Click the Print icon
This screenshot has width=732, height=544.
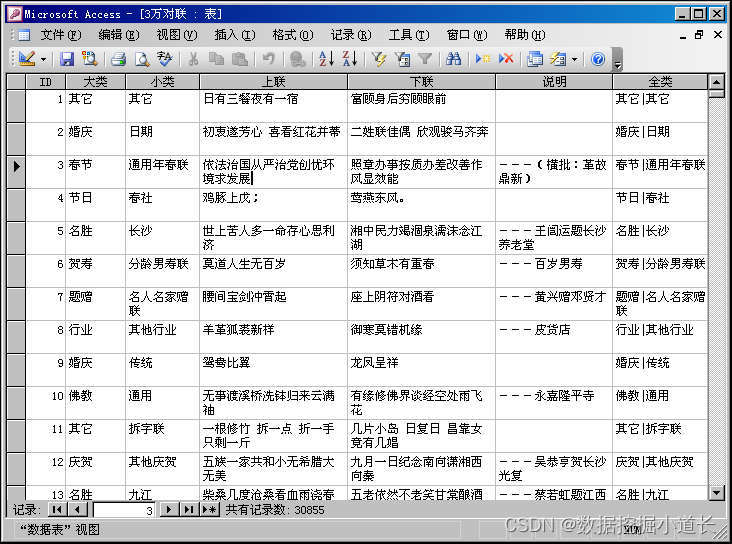tap(118, 59)
